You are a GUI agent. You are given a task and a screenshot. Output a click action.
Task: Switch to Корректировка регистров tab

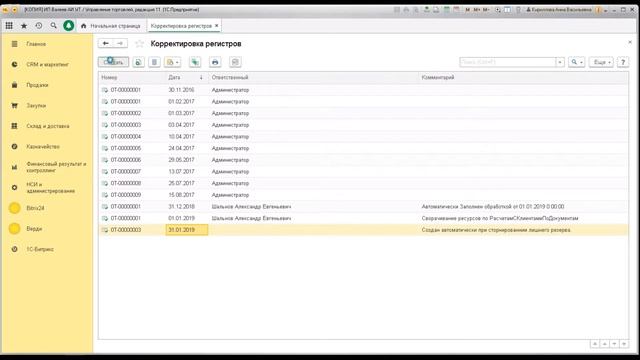pyautogui.click(x=181, y=26)
